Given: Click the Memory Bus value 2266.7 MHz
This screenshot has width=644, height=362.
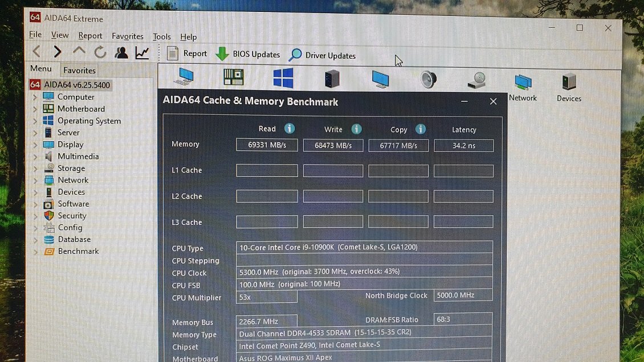Looking at the screenshot, I should pos(267,322).
